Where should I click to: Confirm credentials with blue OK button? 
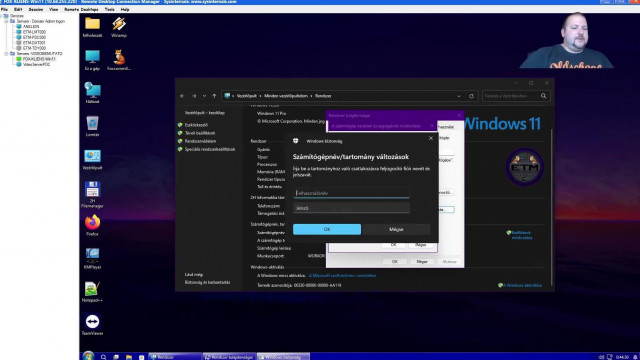tap(327, 229)
